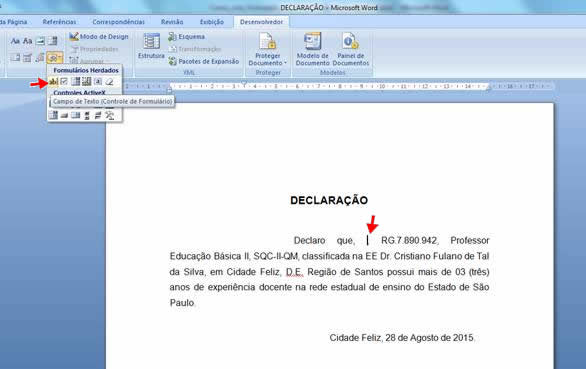Place cursor after 'Declaro que,'

click(367, 240)
